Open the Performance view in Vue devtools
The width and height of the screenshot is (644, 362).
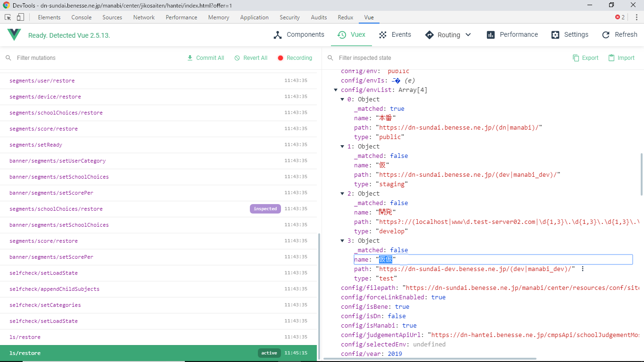click(512, 35)
